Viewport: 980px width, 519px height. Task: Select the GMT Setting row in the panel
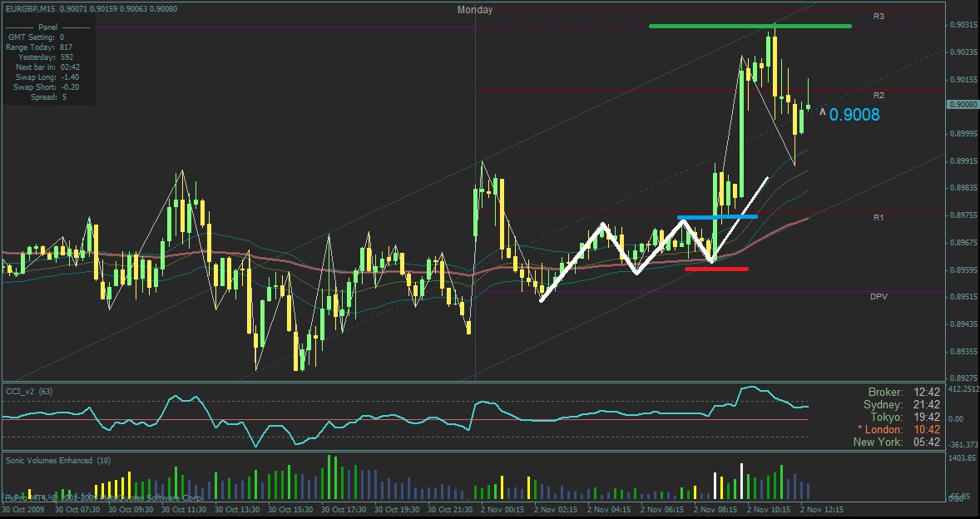36,37
